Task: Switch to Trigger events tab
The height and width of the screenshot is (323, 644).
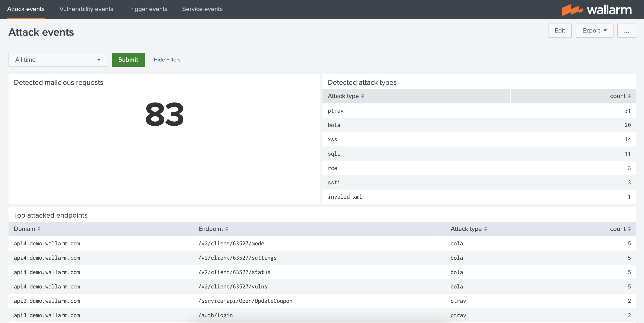Action: (148, 9)
